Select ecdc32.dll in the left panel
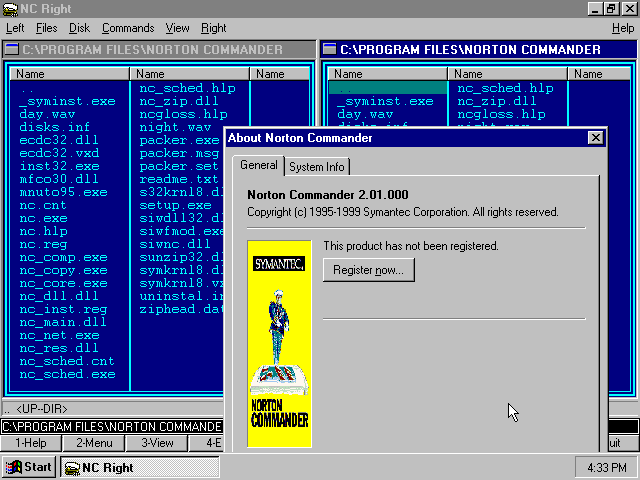This screenshot has height=480, width=640. 59,140
